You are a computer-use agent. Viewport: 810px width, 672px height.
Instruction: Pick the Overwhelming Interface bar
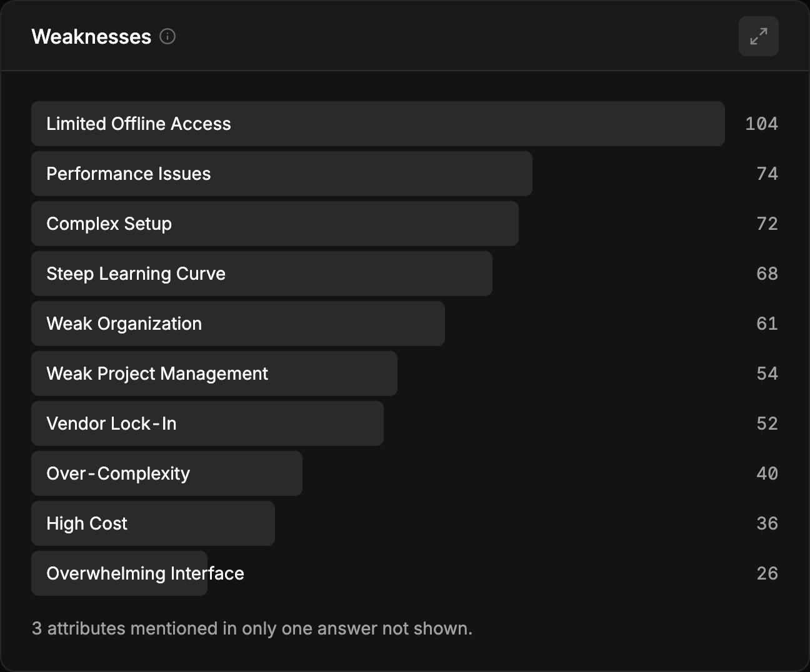(119, 573)
